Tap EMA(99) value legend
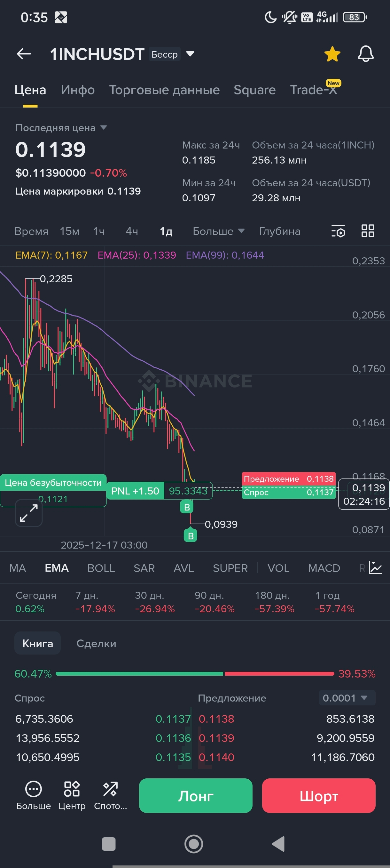The image size is (390, 868). click(225, 255)
